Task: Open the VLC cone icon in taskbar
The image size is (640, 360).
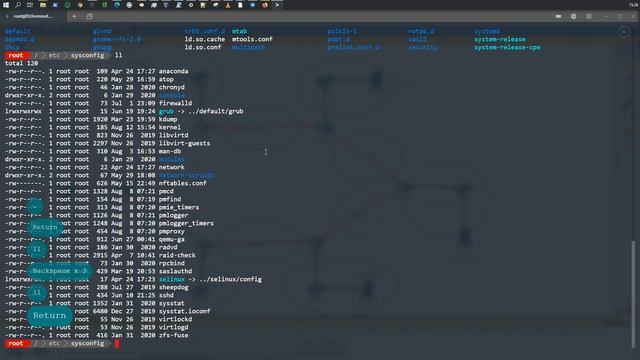Action: click(x=228, y=5)
